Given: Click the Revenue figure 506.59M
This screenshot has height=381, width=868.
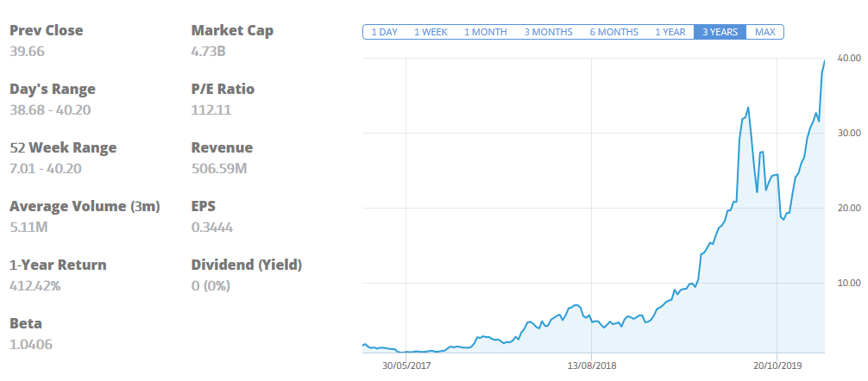Looking at the screenshot, I should [x=219, y=168].
